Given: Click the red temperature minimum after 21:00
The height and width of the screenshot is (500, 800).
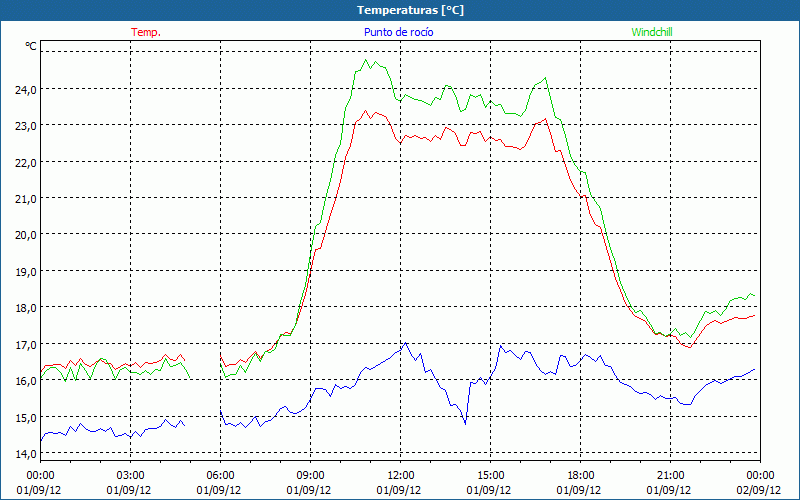Looking at the screenshot, I should point(689,347).
